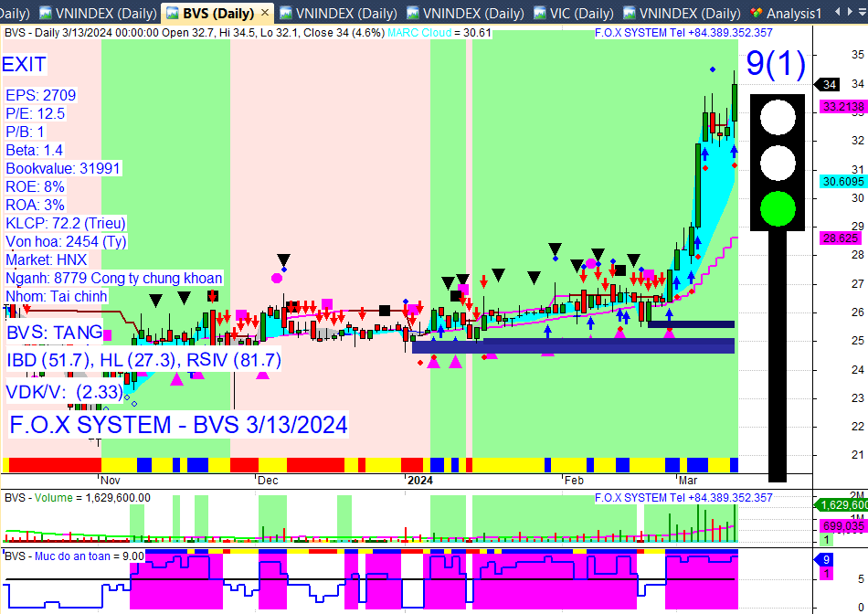The width and height of the screenshot is (868, 614).
Task: Click the green 1,629,600 volume axis label
Action: click(842, 505)
